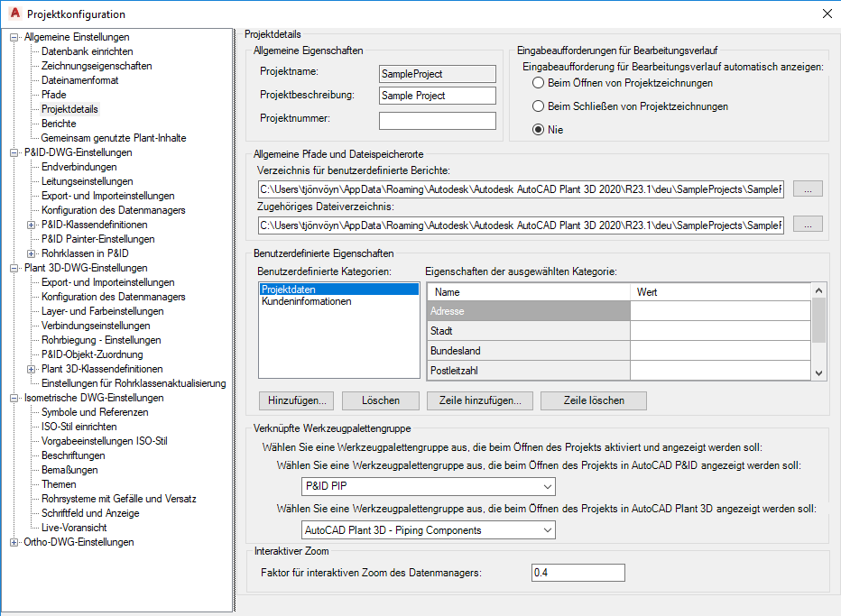Collapse the Plant 3D-DWG-Einstellungen node
This screenshot has height=616, width=841.
(x=14, y=268)
